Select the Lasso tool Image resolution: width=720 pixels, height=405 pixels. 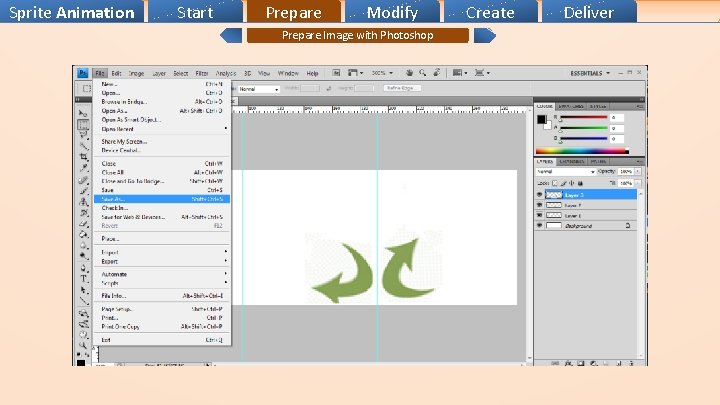click(x=83, y=135)
